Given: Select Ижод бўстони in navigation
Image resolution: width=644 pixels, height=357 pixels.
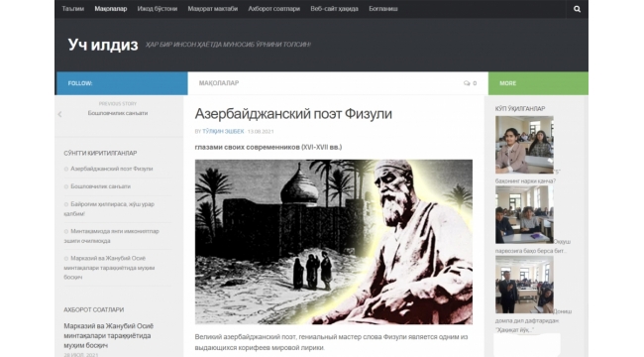Looking at the screenshot, I should (x=158, y=9).
